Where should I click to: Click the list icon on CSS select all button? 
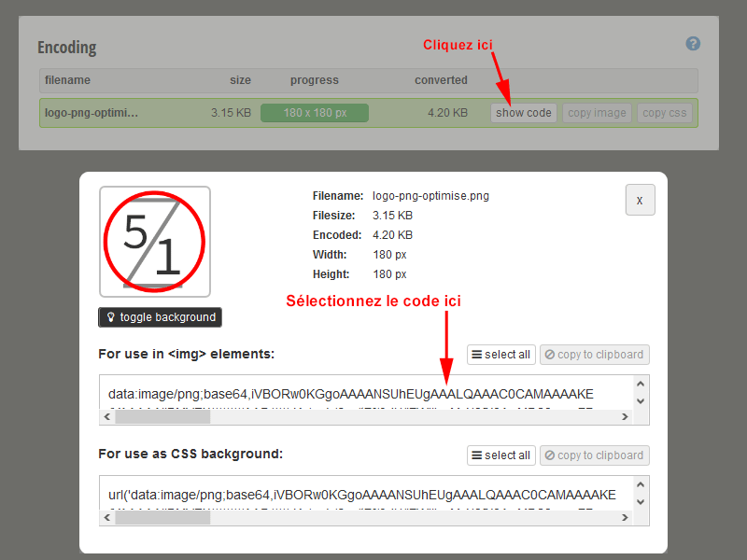tap(477, 455)
